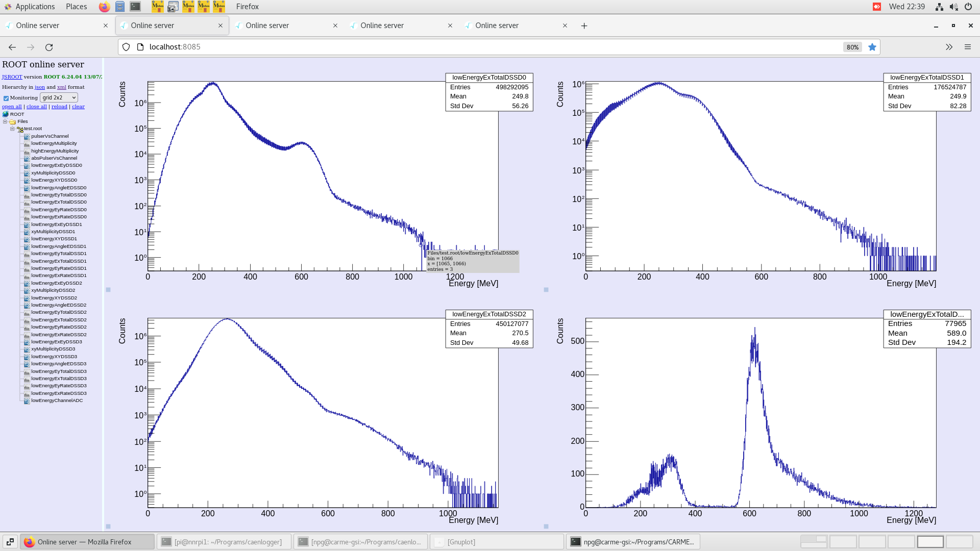980x551 pixels.
Task: Click lowEnergyMultiplicity histogram icon
Action: coord(27,143)
